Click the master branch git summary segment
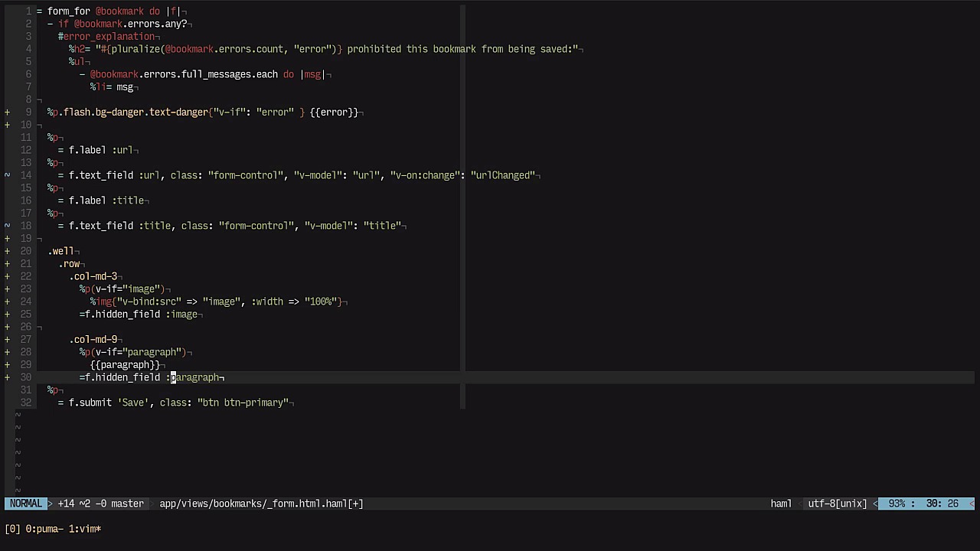This screenshot has height=551, width=980. [101, 504]
